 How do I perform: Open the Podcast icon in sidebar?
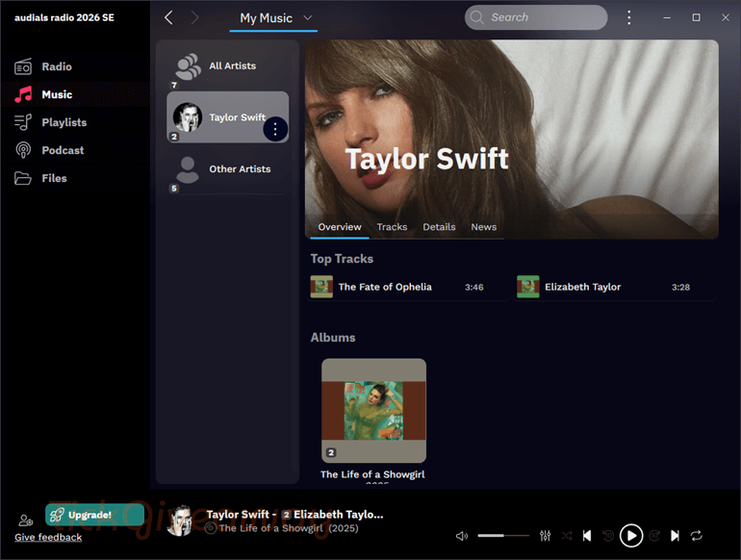(23, 150)
